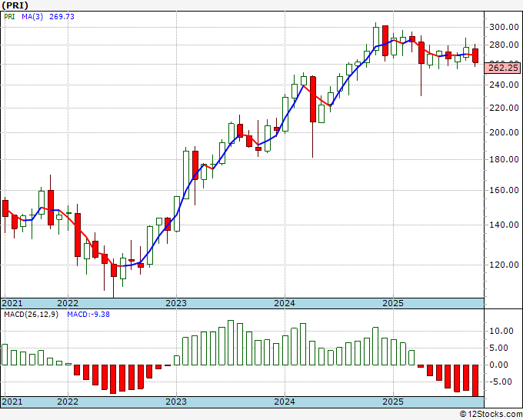Click the 269.73 moving average value
Viewport: 523px width, 420px height.
62,17
